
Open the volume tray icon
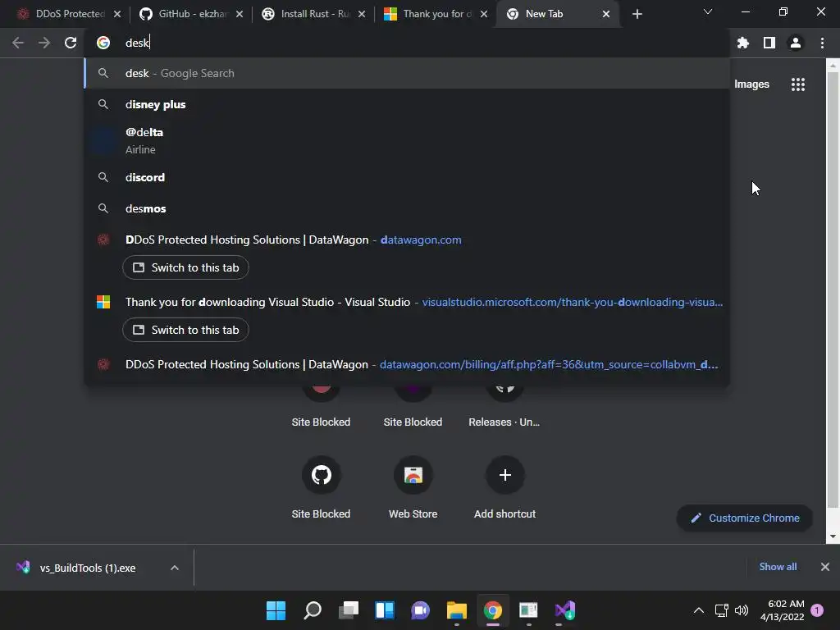[x=742, y=610]
